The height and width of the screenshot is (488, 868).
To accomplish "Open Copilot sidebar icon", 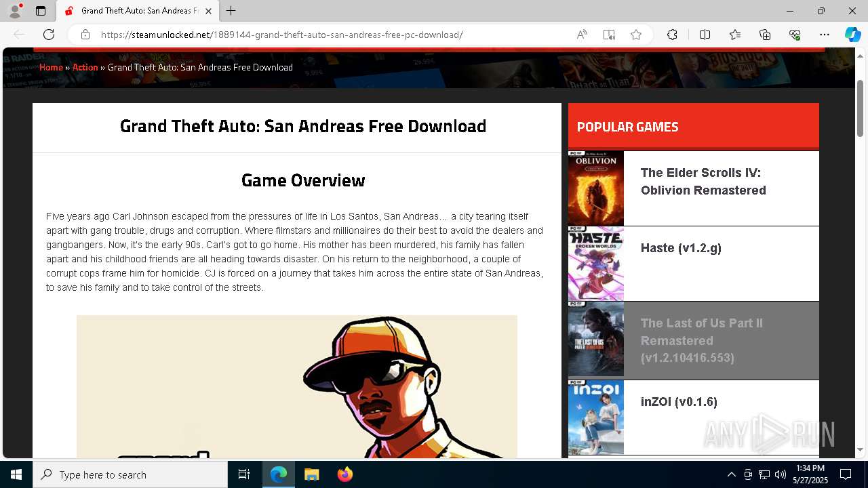I will [852, 35].
